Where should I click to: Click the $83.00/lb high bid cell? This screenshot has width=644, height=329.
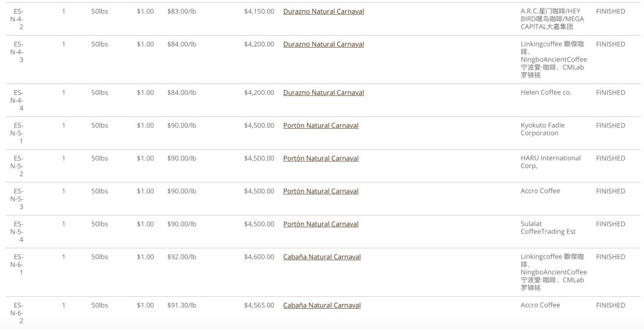click(x=181, y=11)
